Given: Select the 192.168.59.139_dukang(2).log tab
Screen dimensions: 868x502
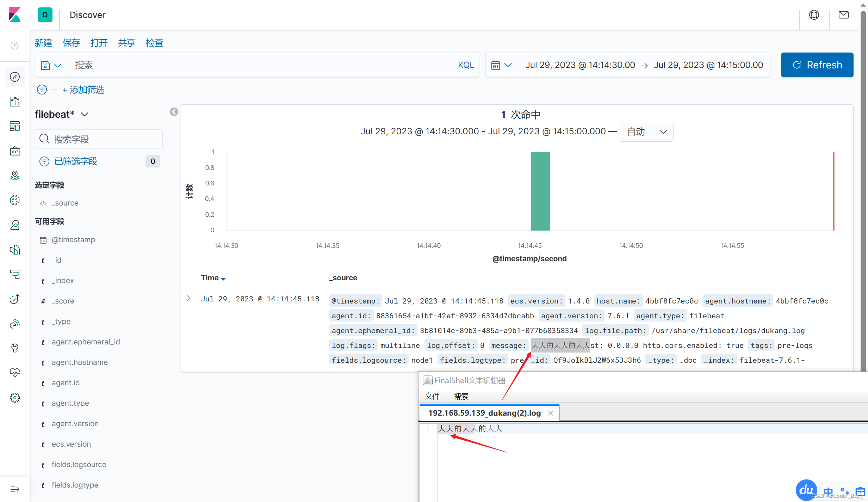Looking at the screenshot, I should pos(484,413).
